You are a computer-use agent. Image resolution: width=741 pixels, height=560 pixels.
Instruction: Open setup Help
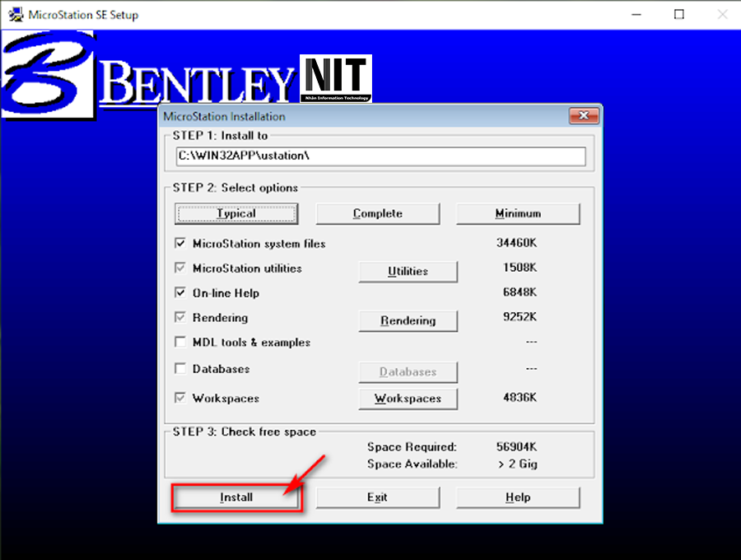(x=518, y=497)
